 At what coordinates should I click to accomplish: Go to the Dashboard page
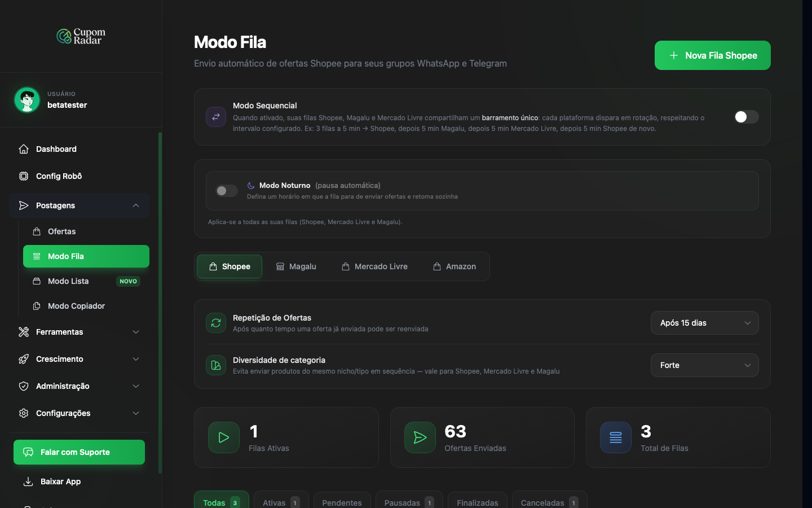pos(79,149)
